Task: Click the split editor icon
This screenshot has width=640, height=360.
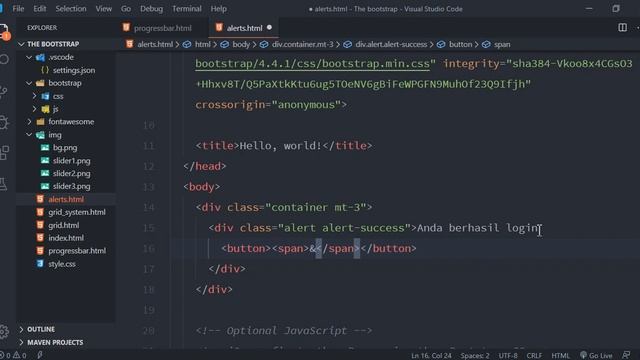Action: 622,27
